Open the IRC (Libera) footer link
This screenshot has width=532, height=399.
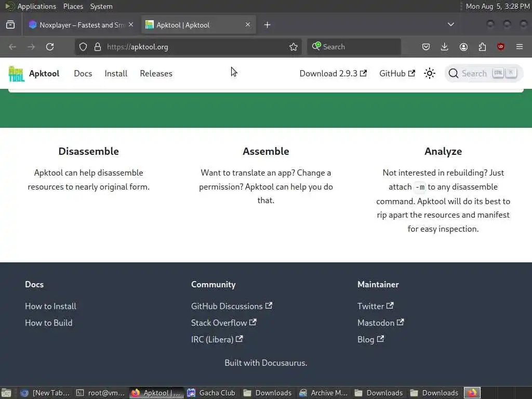click(217, 339)
